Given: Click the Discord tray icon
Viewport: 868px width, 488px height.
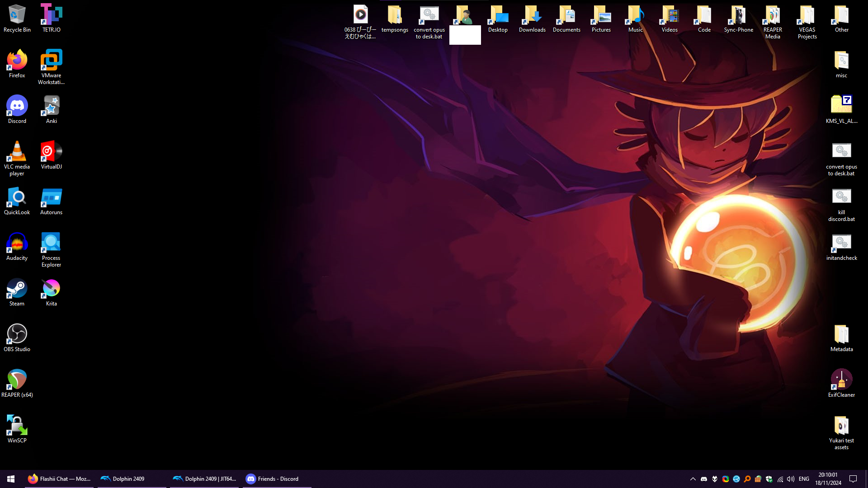Looking at the screenshot, I should click(704, 479).
